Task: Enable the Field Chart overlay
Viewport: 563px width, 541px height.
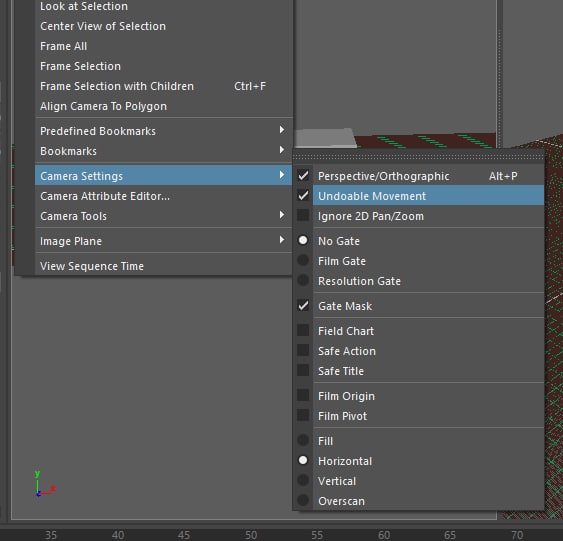Action: pyautogui.click(x=419, y=331)
